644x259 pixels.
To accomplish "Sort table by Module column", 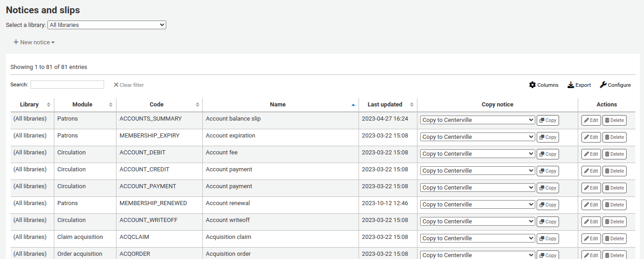I will point(85,105).
